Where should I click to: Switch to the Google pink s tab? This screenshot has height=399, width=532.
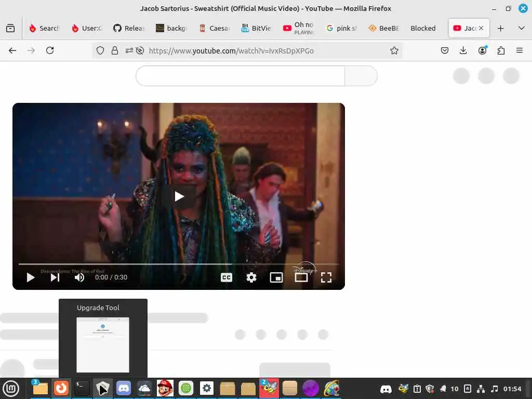pyautogui.click(x=341, y=28)
